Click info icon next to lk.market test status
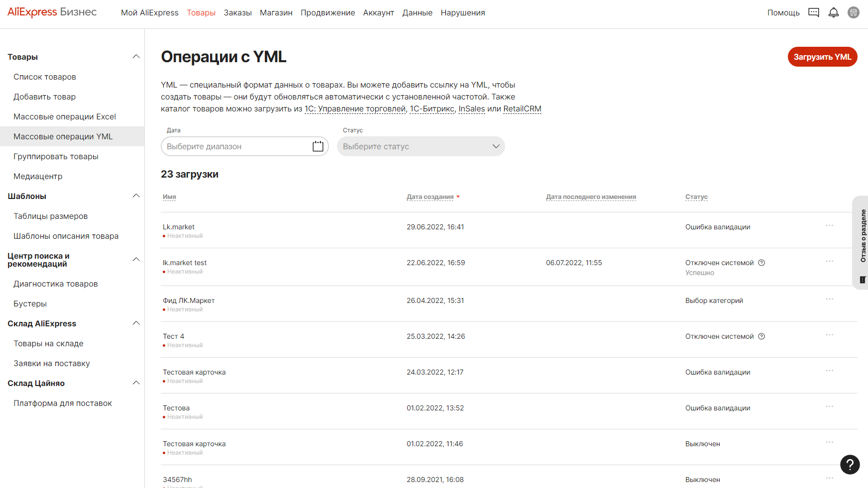 [x=761, y=263]
